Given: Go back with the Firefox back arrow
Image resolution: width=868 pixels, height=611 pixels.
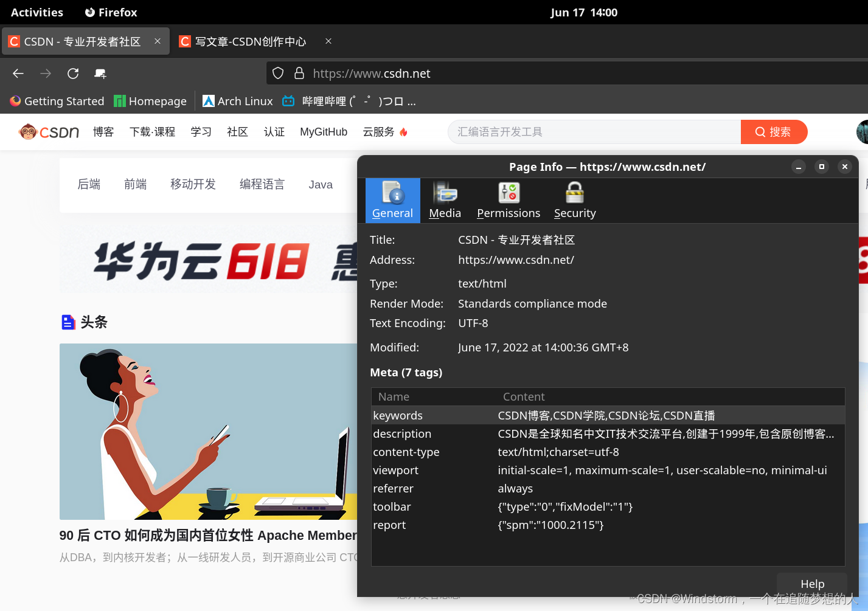Looking at the screenshot, I should coord(18,74).
